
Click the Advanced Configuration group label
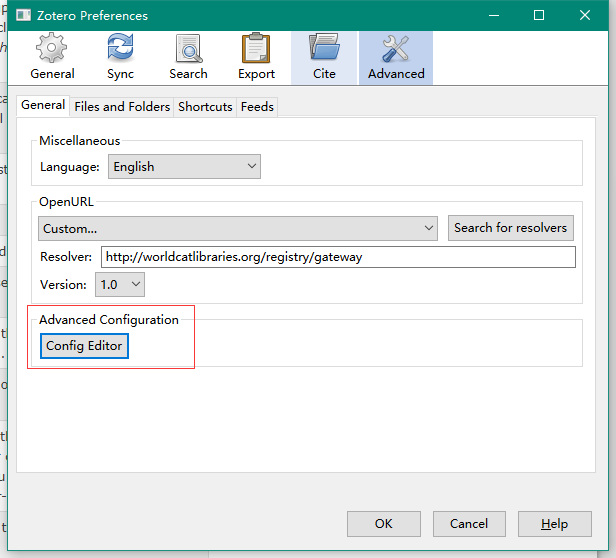(x=109, y=320)
